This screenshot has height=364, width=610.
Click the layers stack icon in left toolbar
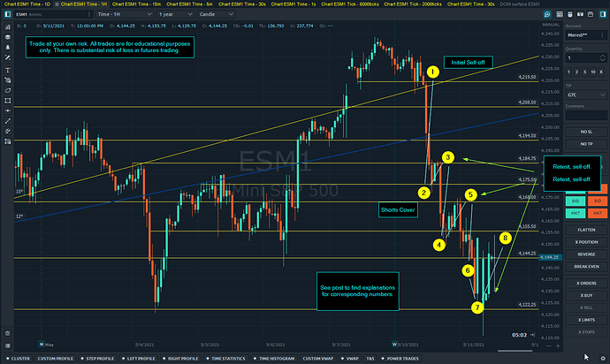coord(7,37)
